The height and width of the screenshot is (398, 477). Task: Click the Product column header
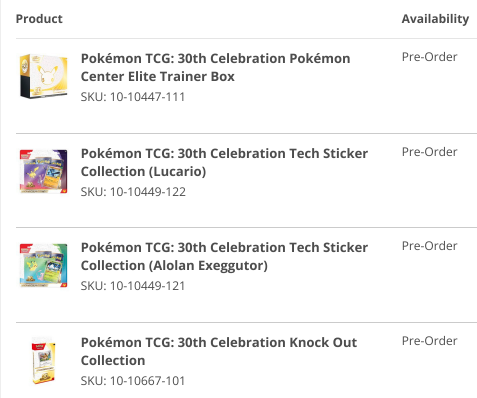tap(39, 19)
